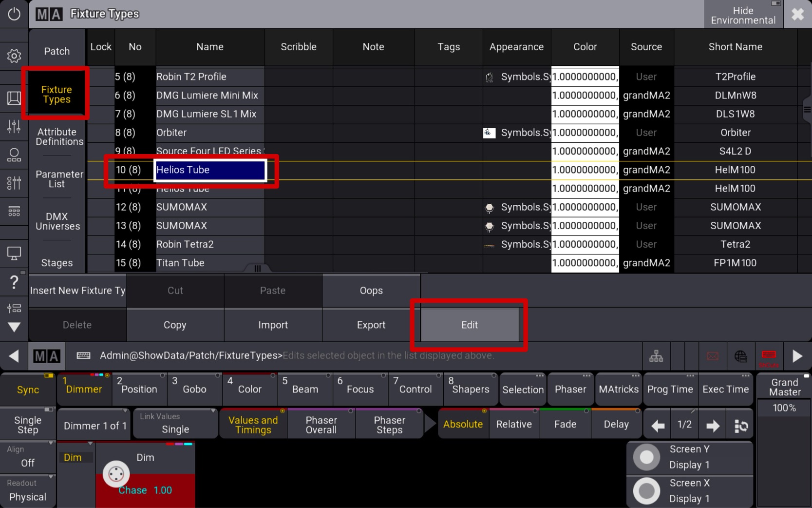
Task: Select the Screen Y Display 1 encoder
Action: click(x=689, y=457)
